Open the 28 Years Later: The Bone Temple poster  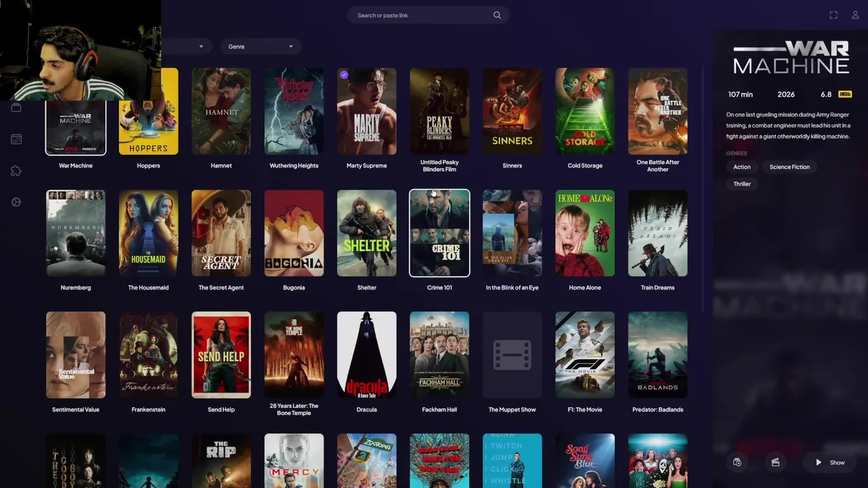click(x=294, y=355)
